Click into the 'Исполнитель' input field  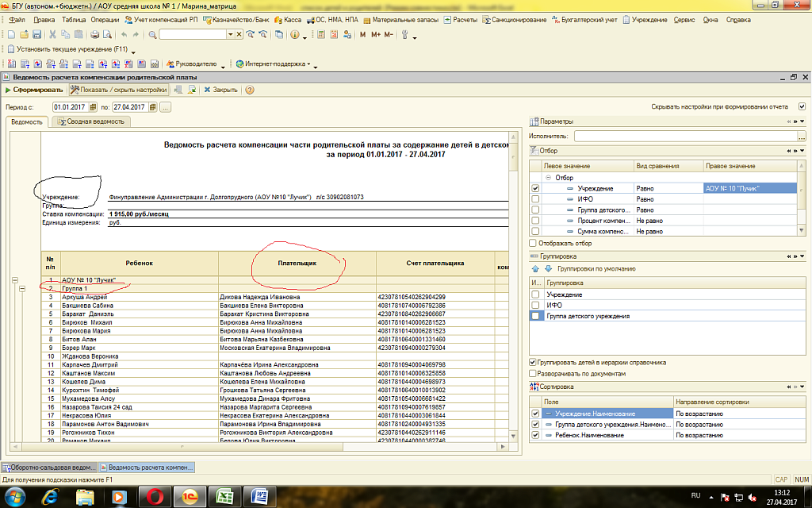pyautogui.click(x=684, y=136)
